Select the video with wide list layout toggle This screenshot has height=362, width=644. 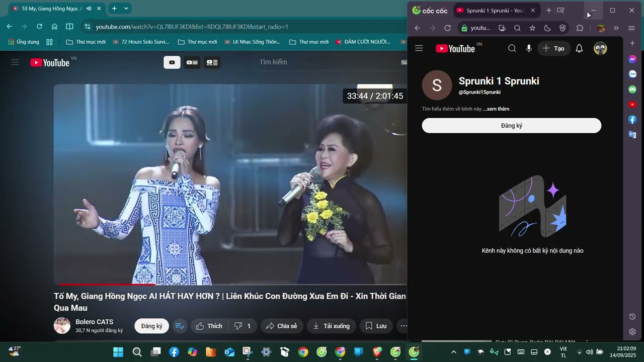click(212, 62)
